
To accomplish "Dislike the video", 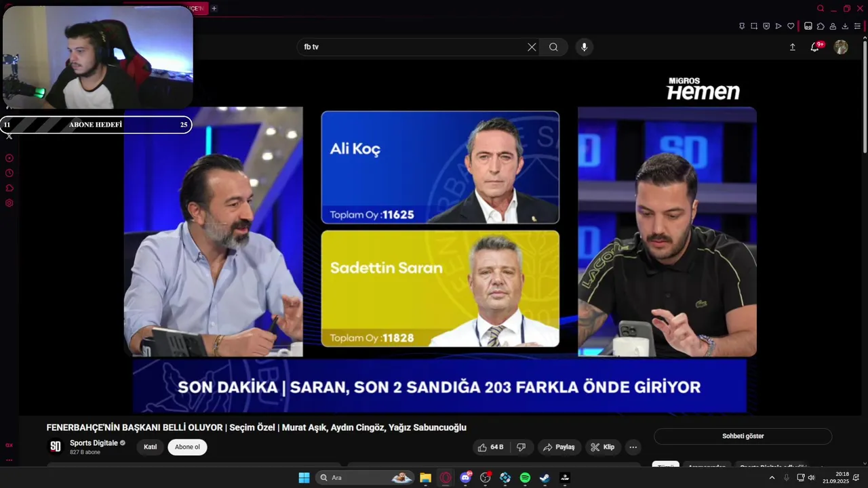I will [521, 447].
